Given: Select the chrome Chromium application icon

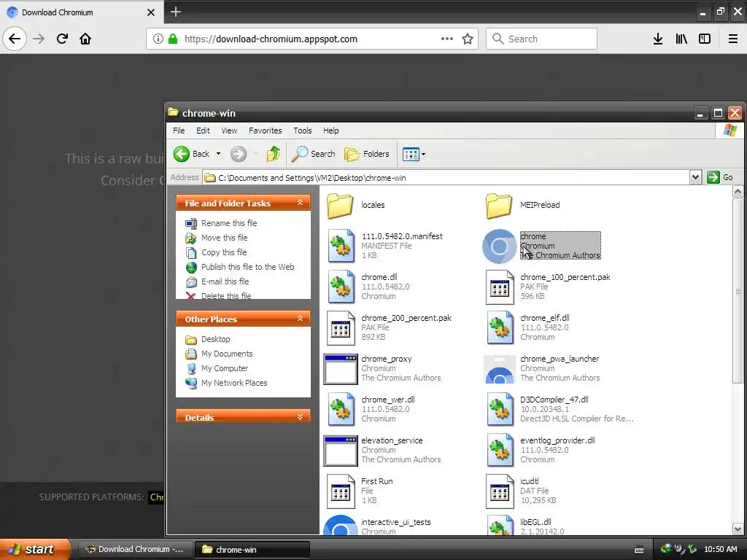Looking at the screenshot, I should pyautogui.click(x=499, y=246).
